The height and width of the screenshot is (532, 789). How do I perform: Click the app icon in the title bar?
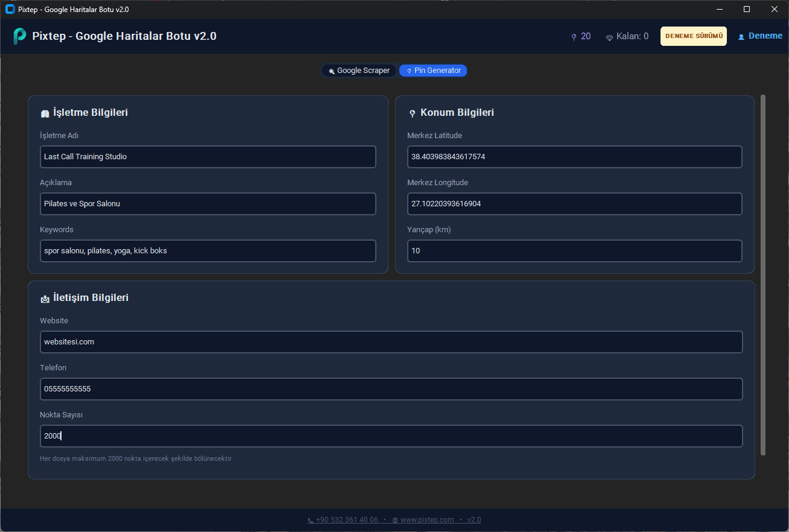point(10,10)
